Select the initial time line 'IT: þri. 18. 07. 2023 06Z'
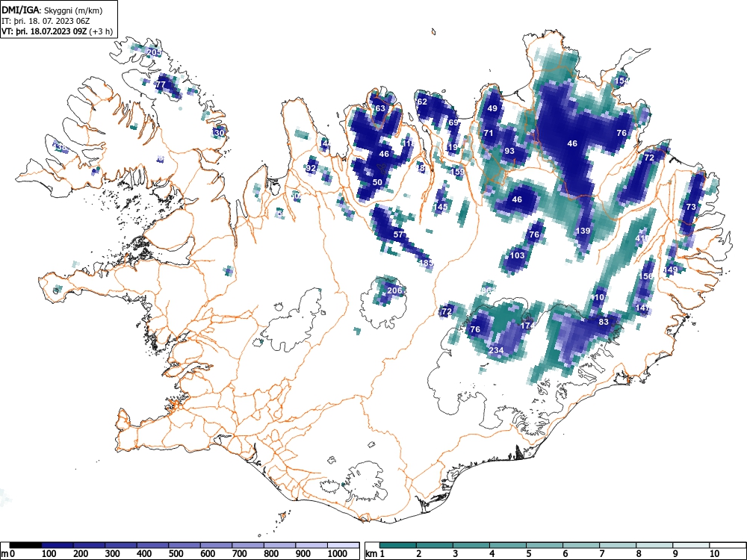The width and height of the screenshot is (747, 560). (46, 21)
